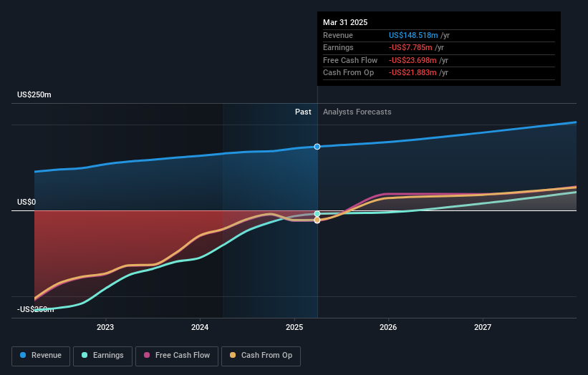The width and height of the screenshot is (588, 375).
Task: Click the 2023 x-axis label
Action: (x=105, y=327)
